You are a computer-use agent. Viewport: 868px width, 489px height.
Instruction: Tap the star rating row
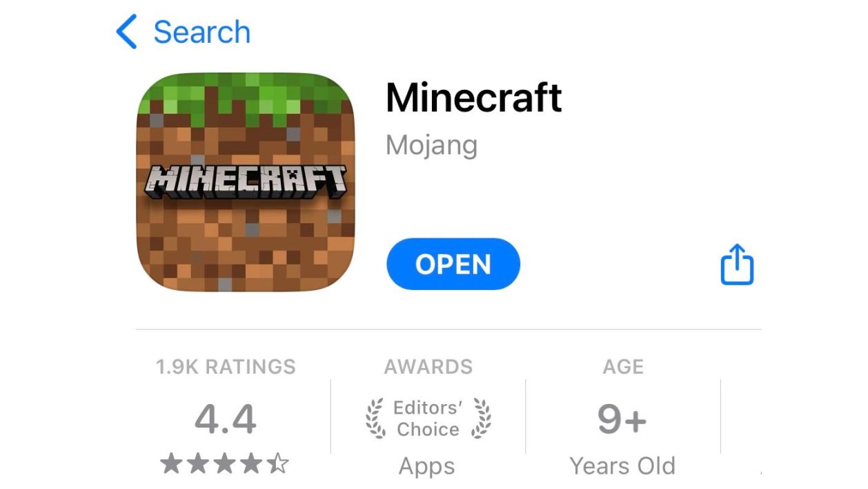225,463
